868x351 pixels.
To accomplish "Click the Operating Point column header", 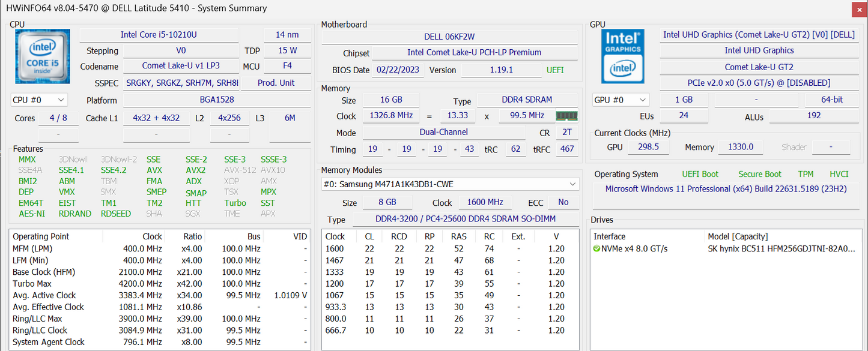I will [x=56, y=236].
